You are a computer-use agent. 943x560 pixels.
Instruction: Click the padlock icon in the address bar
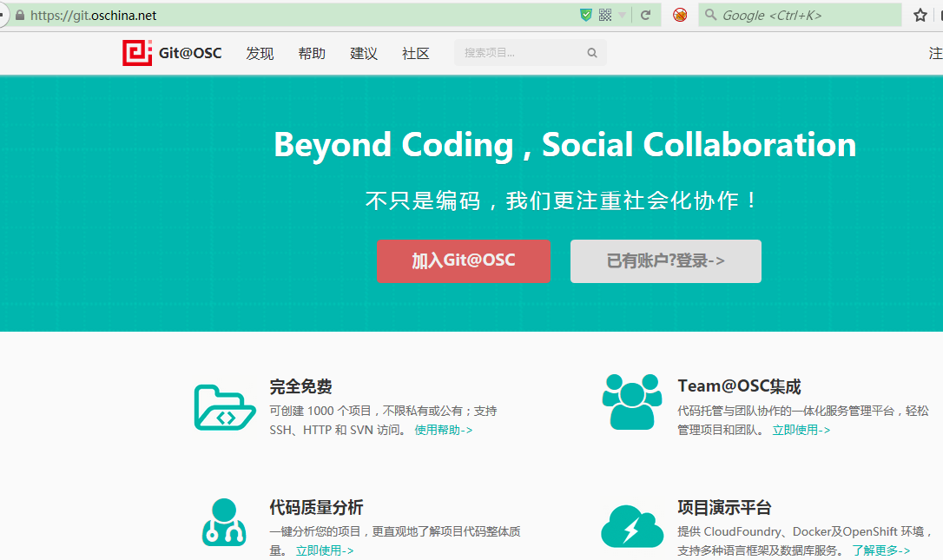coord(20,16)
